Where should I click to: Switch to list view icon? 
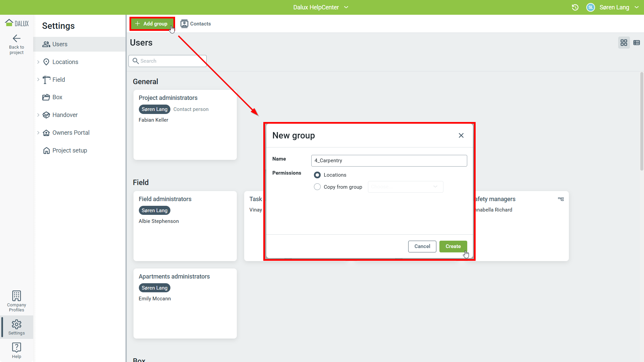[x=636, y=43]
